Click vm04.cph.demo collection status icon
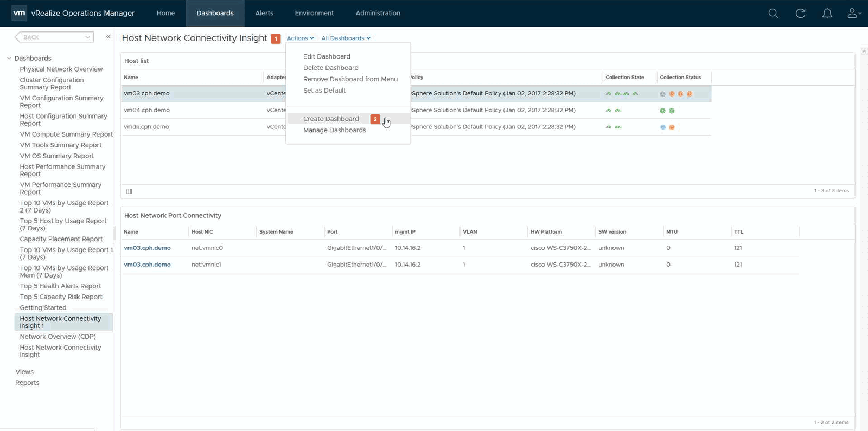 (662, 111)
